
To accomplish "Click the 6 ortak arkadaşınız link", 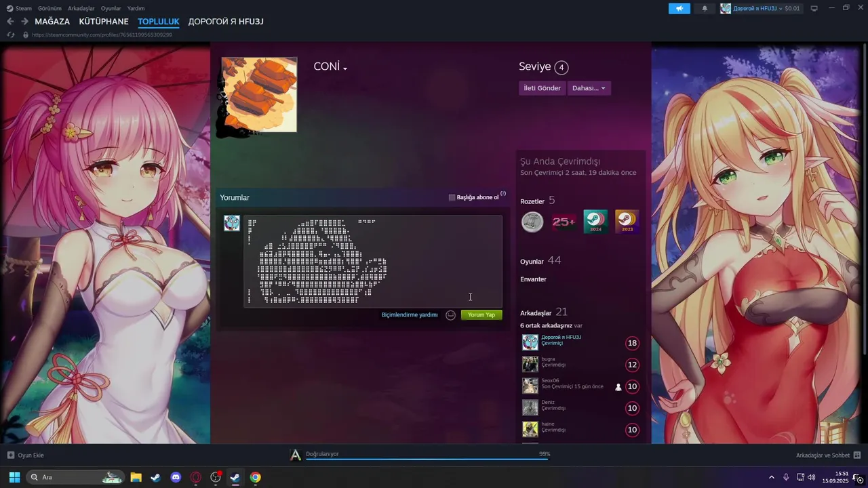I will (x=551, y=326).
